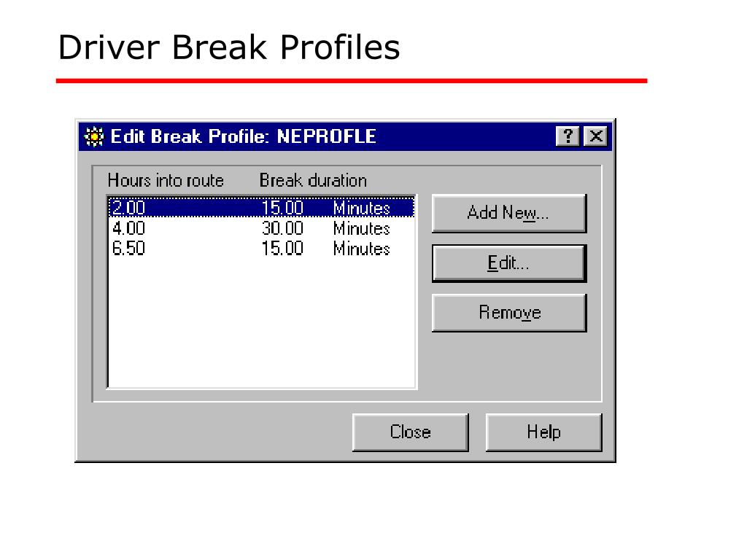Click the Add New... button

(x=508, y=214)
